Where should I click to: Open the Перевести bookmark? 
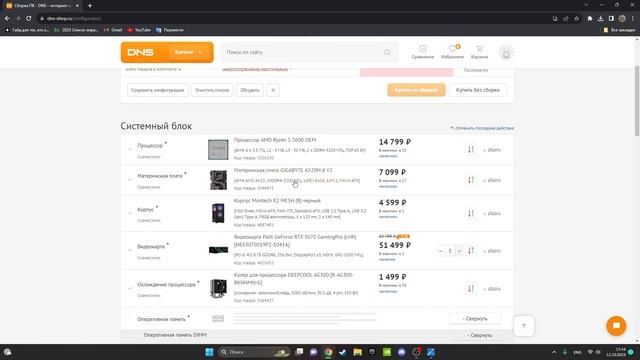tap(170, 30)
